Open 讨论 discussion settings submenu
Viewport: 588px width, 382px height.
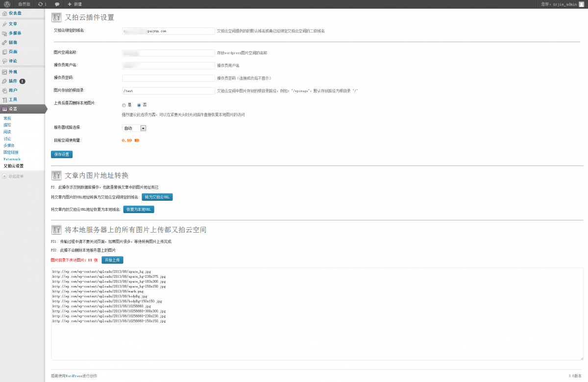click(x=7, y=139)
